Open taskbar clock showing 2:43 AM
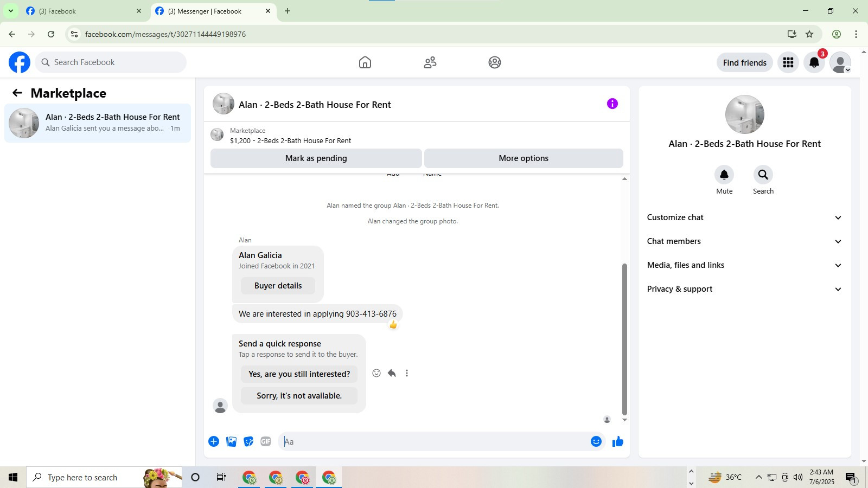 pos(821,477)
